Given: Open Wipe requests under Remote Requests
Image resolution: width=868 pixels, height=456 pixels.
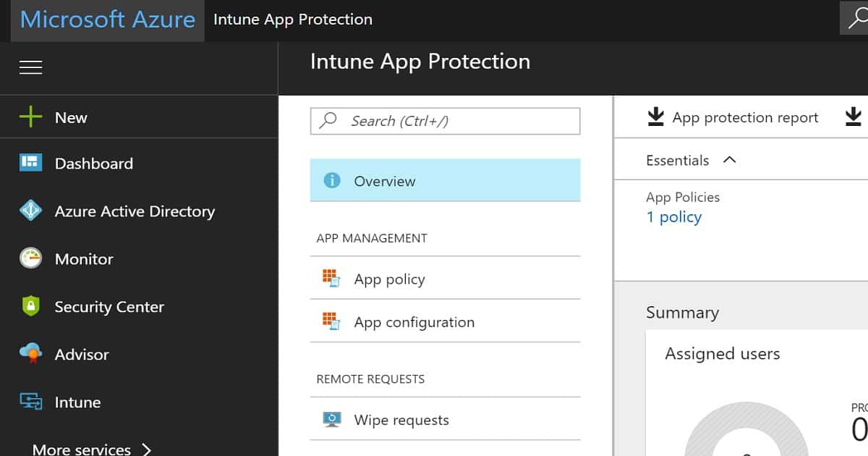Looking at the screenshot, I should (x=445, y=420).
